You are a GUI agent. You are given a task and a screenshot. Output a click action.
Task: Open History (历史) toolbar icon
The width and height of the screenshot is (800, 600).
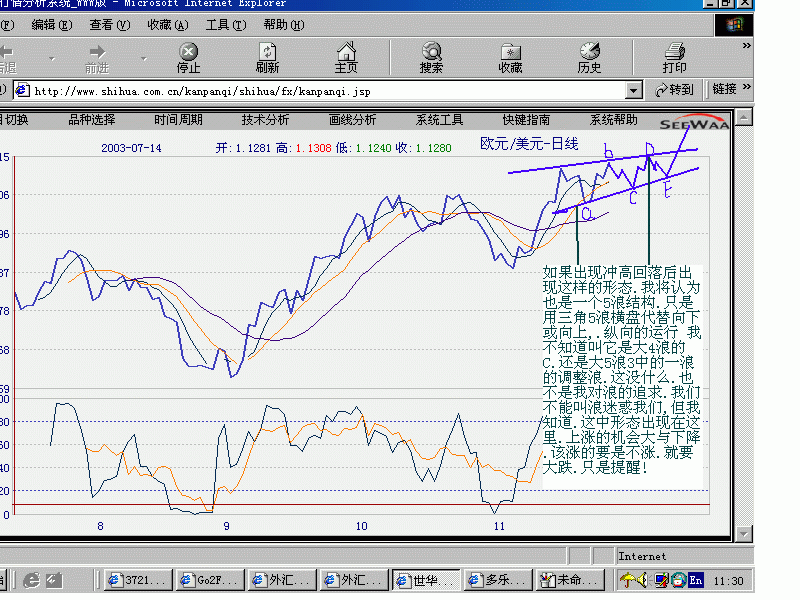coord(589,57)
